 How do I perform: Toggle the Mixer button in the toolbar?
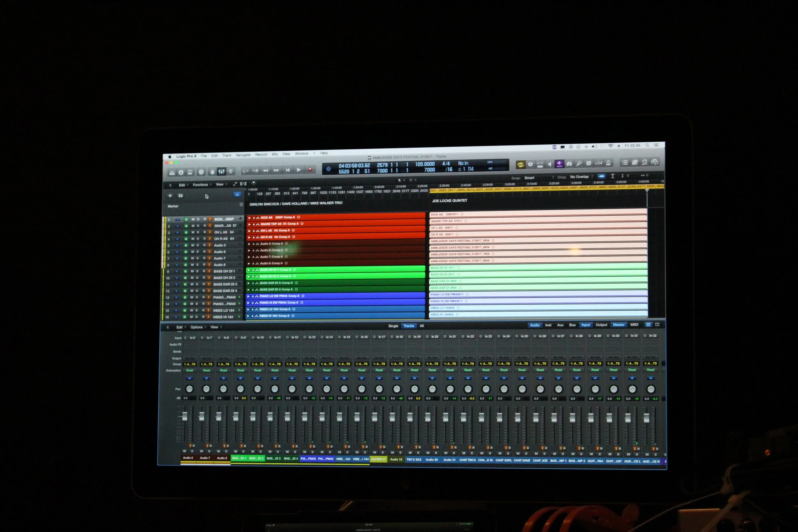click(x=221, y=172)
